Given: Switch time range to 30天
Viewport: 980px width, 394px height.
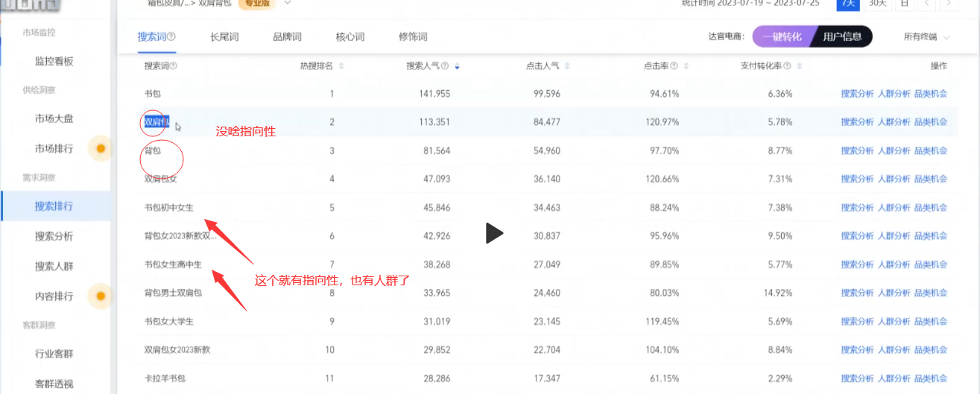Looking at the screenshot, I should pyautogui.click(x=878, y=4).
